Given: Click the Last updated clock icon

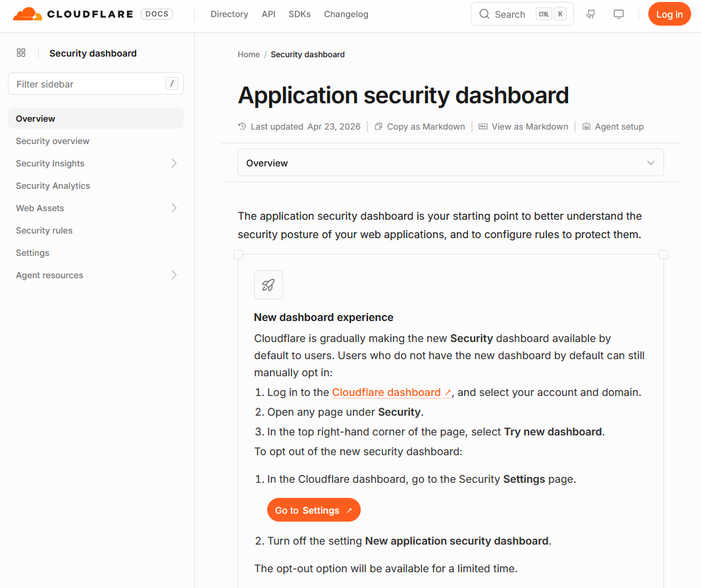Looking at the screenshot, I should pos(242,126).
